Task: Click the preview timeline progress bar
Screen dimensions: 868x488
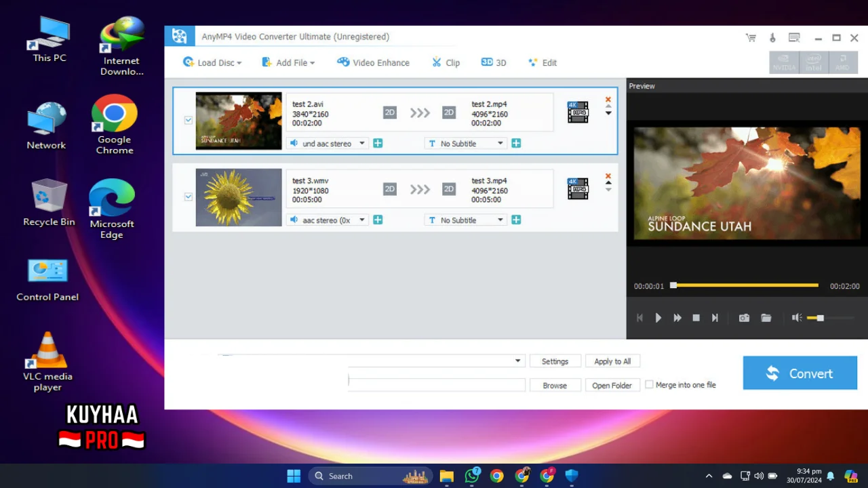Action: point(745,285)
